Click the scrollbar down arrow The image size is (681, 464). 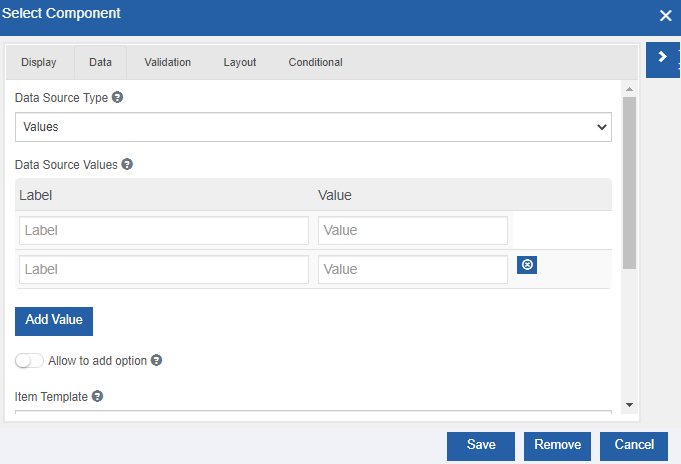click(629, 405)
